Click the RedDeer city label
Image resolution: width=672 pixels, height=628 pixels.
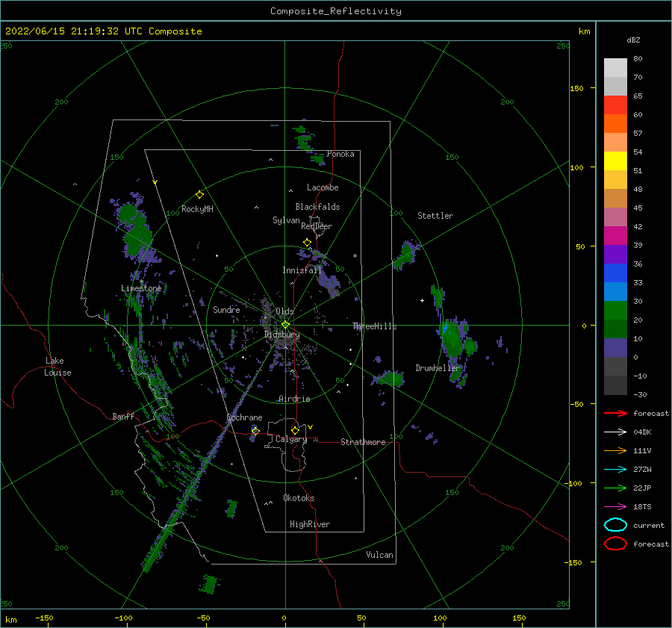tap(317, 226)
